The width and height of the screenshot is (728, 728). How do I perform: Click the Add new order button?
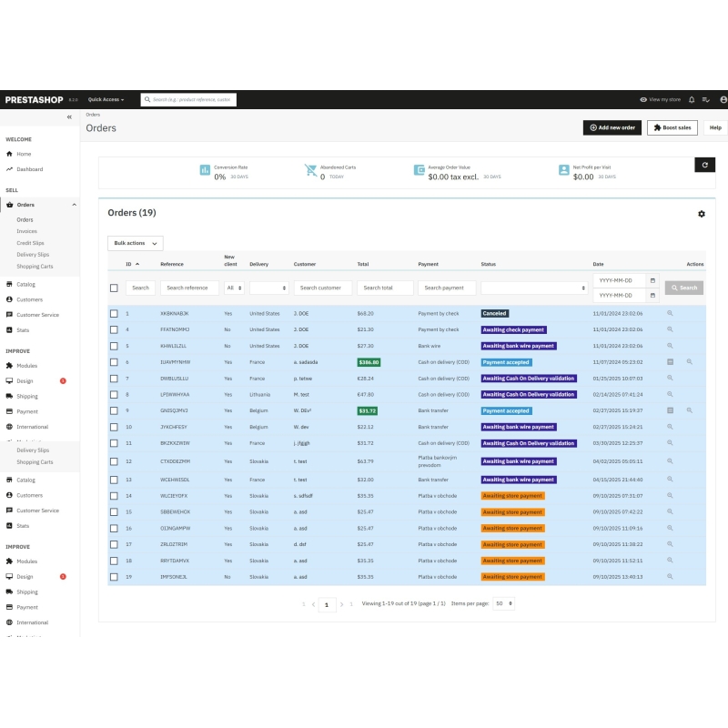click(612, 127)
